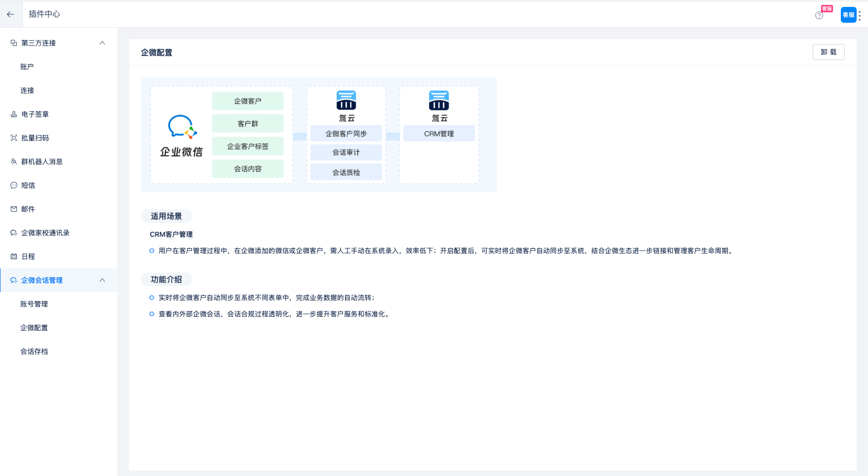868x476 pixels.
Task: Open 会话存档 in the sidebar
Action: point(34,351)
